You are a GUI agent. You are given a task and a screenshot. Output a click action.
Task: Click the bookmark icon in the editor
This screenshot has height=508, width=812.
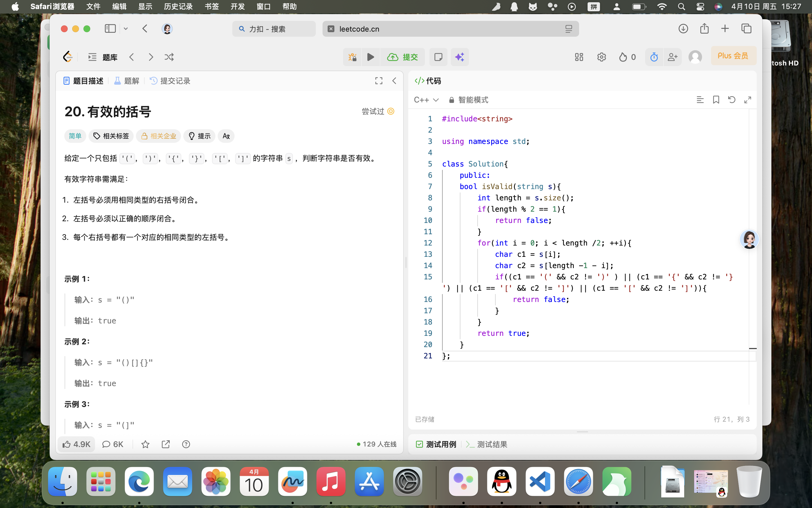click(x=716, y=100)
